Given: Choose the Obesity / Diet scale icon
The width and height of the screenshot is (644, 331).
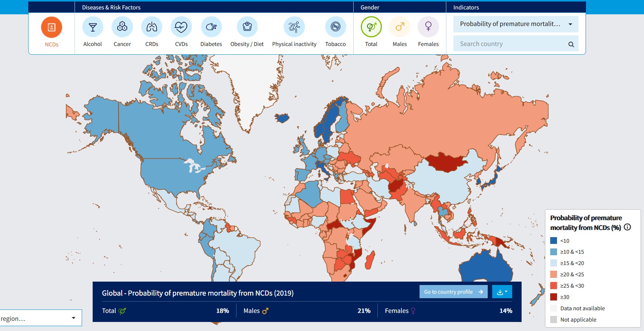Looking at the screenshot, I should click(x=247, y=27).
